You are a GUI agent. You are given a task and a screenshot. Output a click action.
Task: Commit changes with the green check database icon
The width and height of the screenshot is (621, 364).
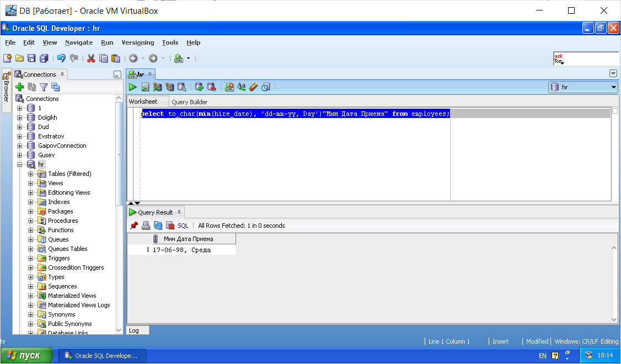coord(199,87)
